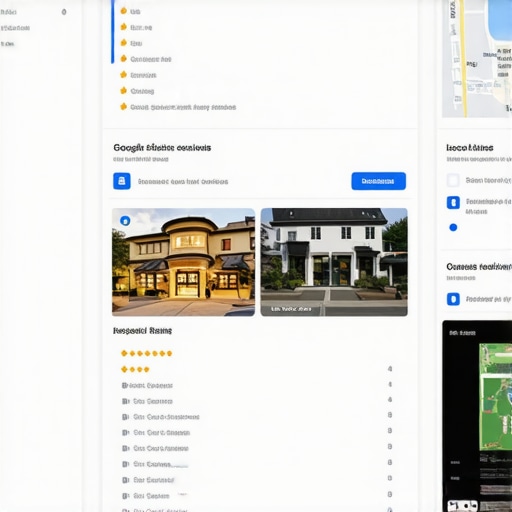Open the green satellite map in the black panel

pyautogui.click(x=496, y=397)
